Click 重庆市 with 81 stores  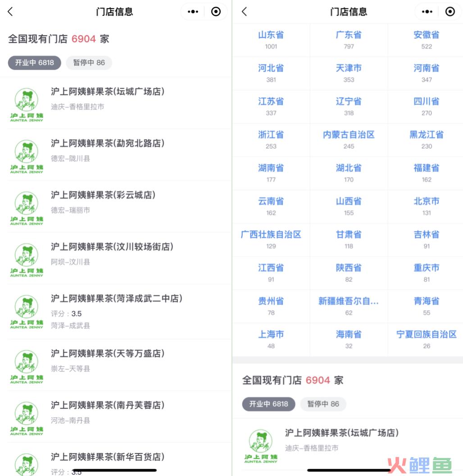426,273
